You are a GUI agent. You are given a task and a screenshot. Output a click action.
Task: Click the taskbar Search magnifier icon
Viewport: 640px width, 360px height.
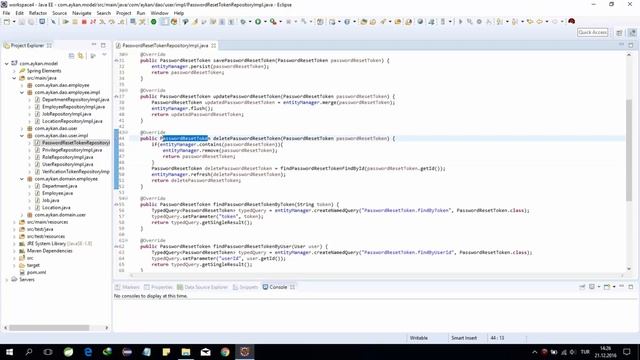point(29,351)
